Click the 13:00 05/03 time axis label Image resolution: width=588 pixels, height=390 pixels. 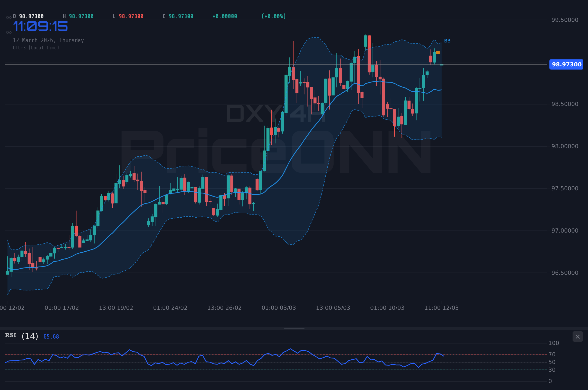point(333,308)
